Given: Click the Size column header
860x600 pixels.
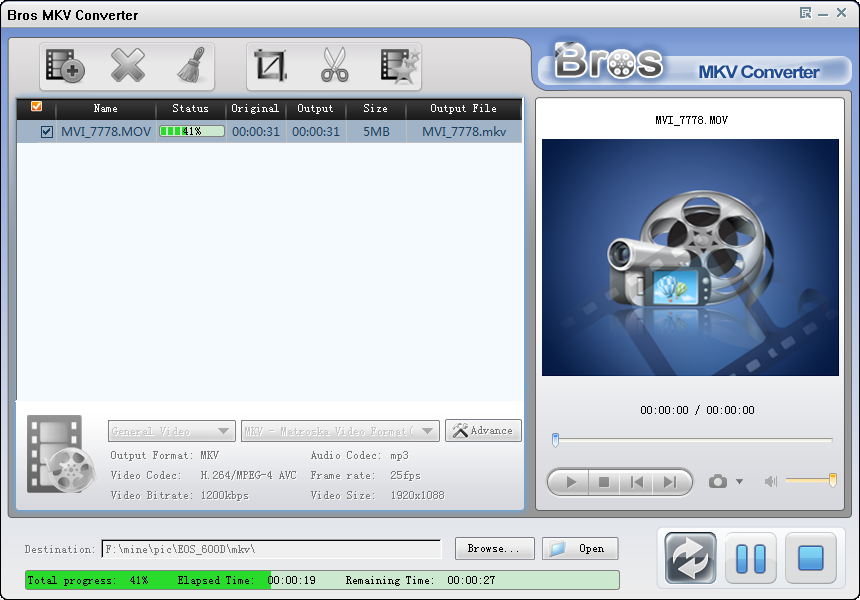Looking at the screenshot, I should (x=376, y=109).
